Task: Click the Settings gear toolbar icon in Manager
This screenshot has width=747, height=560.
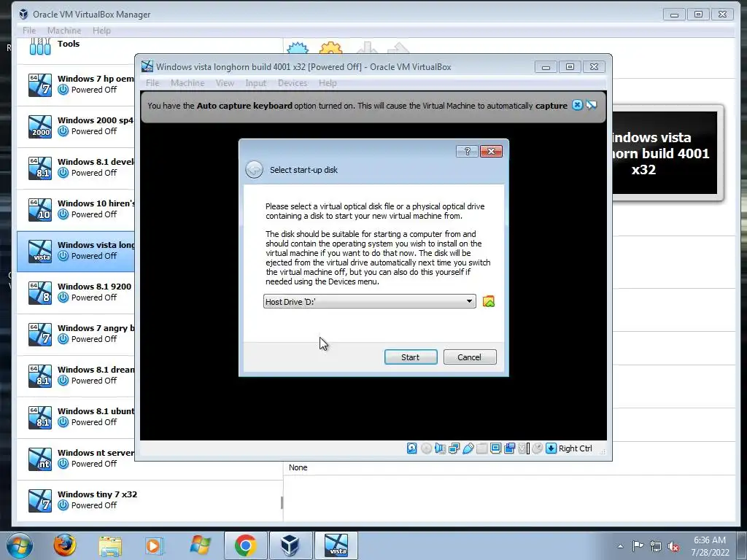Action: pos(330,47)
